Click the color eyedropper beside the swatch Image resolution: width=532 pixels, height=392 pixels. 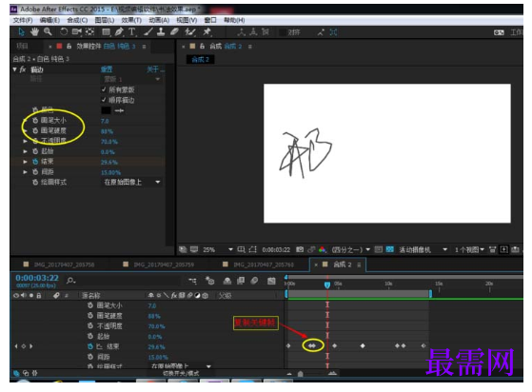[119, 110]
